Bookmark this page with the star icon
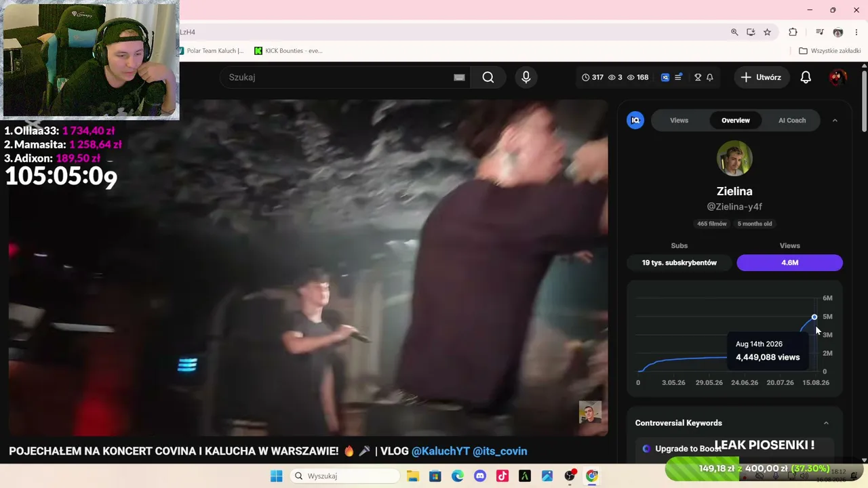The height and width of the screenshot is (488, 868). point(767,32)
